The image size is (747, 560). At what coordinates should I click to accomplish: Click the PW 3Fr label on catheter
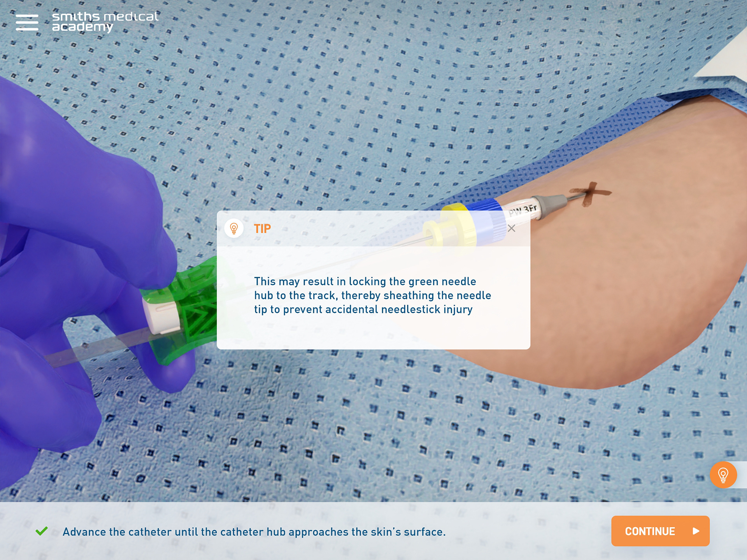pos(523,210)
